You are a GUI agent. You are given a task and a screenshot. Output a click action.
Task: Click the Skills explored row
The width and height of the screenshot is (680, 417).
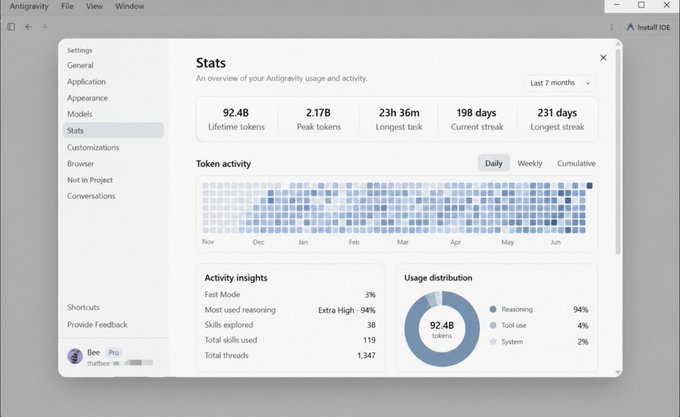coord(290,325)
